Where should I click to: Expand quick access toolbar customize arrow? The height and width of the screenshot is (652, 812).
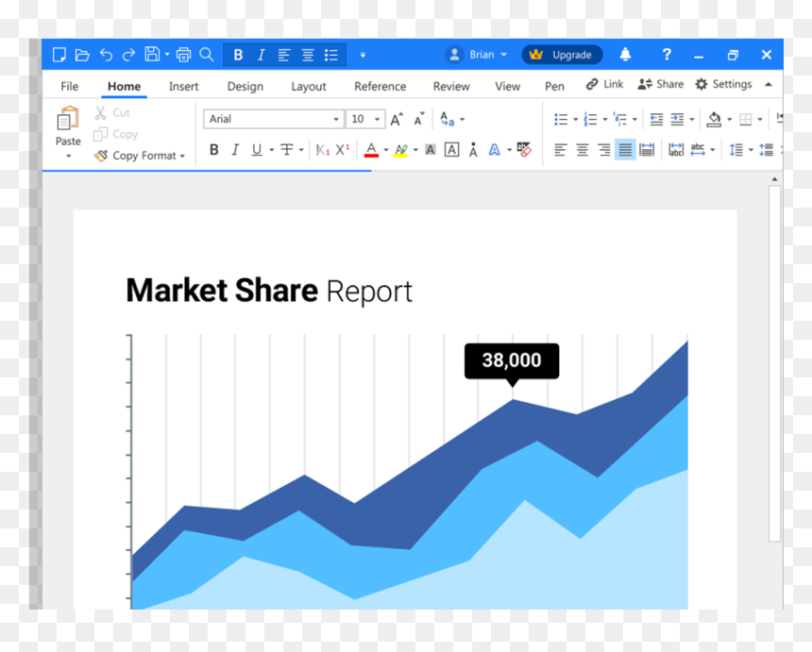(363, 55)
